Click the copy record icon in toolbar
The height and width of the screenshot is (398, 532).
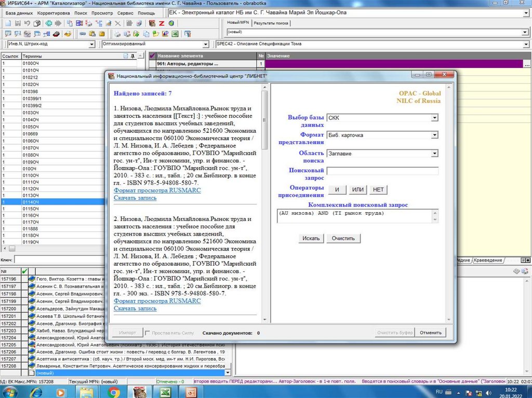point(37,23)
